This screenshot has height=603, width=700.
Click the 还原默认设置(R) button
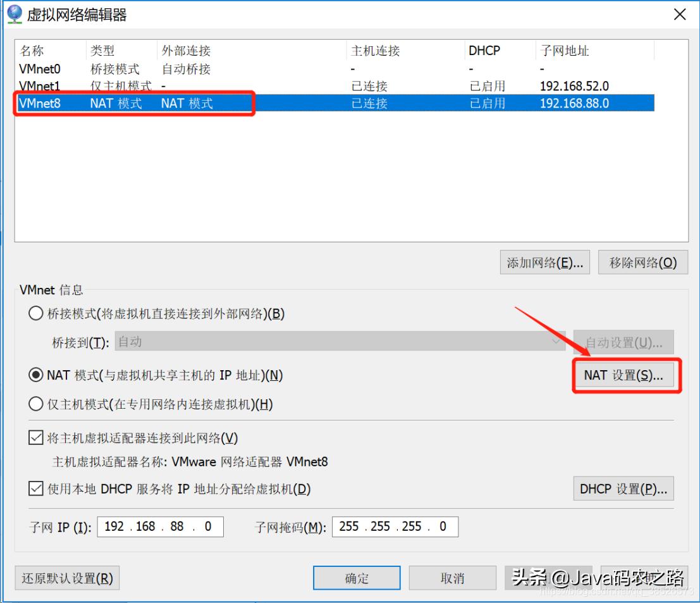tap(66, 577)
